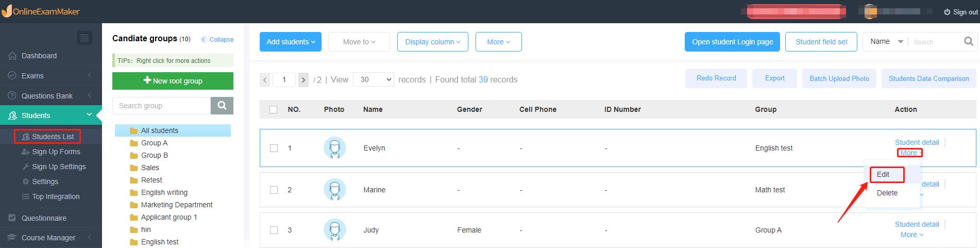Click the page number input box

pos(284,80)
